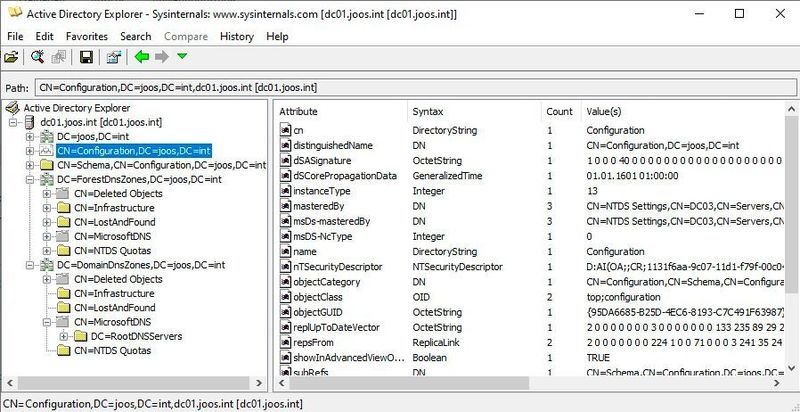Open the History menu
The image size is (800, 412).
(x=237, y=36)
